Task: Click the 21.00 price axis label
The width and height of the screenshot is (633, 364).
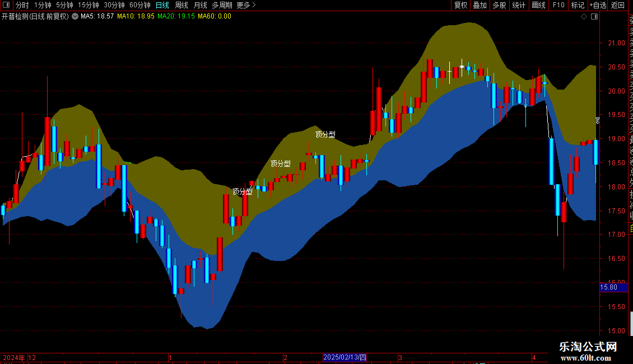Action: (616, 43)
